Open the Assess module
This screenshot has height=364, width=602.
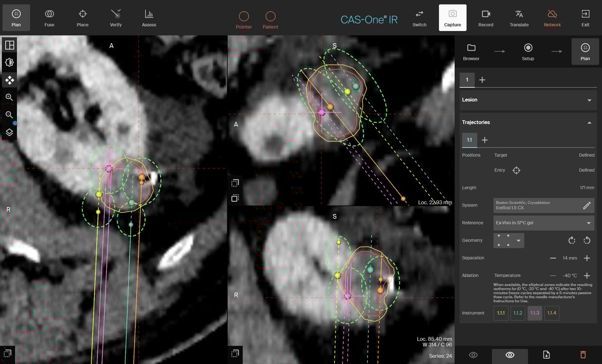(149, 18)
